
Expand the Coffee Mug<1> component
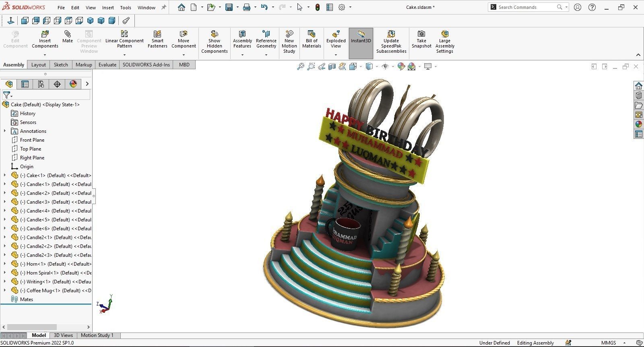pos(5,291)
